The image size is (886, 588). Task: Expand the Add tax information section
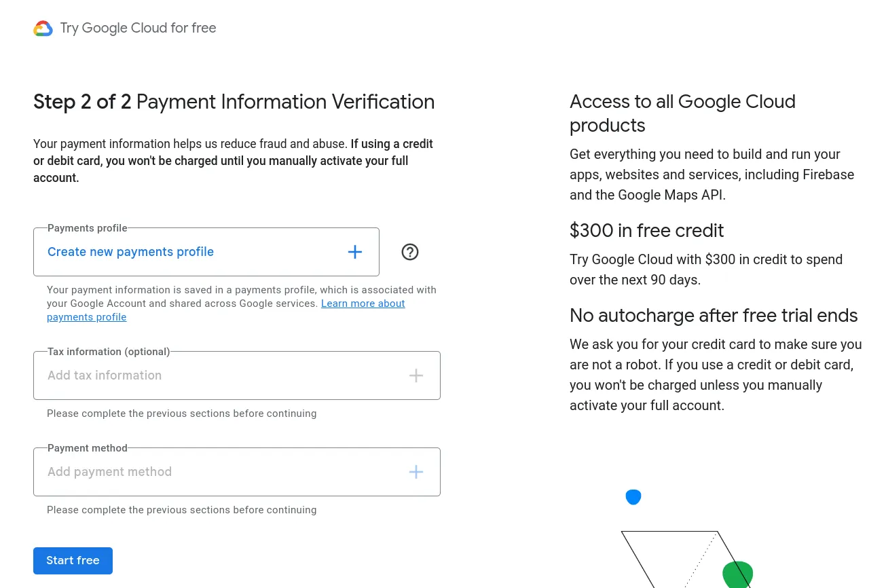[x=237, y=375]
